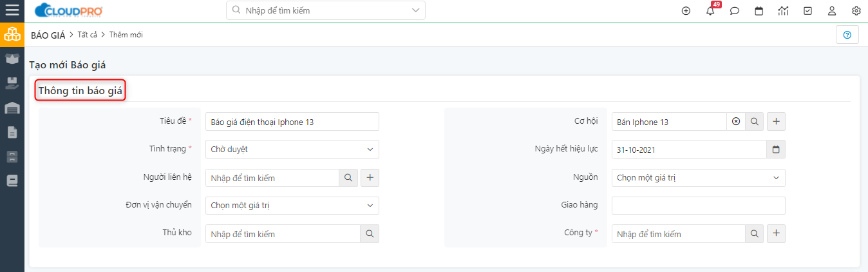Go to BÁO GIÁ breadcrumb link

[x=48, y=35]
